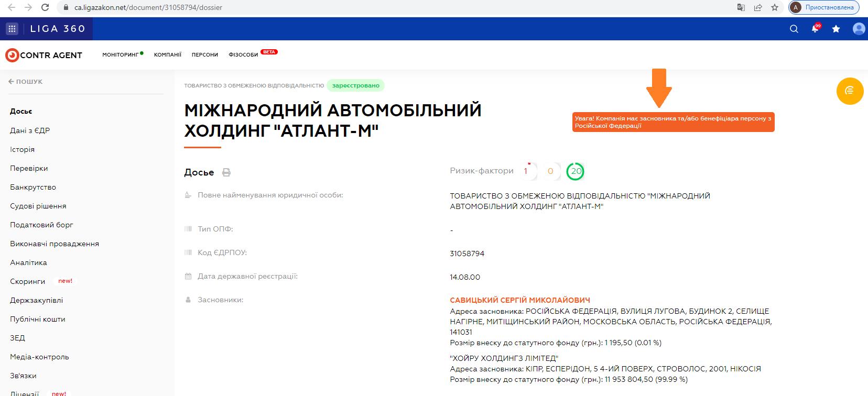Viewport: 868px width, 396px height.
Task: Share this page via the address bar icon
Action: point(758,8)
